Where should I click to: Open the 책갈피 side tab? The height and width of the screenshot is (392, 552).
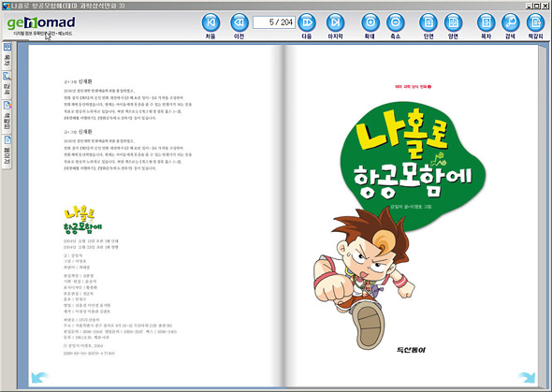(x=7, y=116)
